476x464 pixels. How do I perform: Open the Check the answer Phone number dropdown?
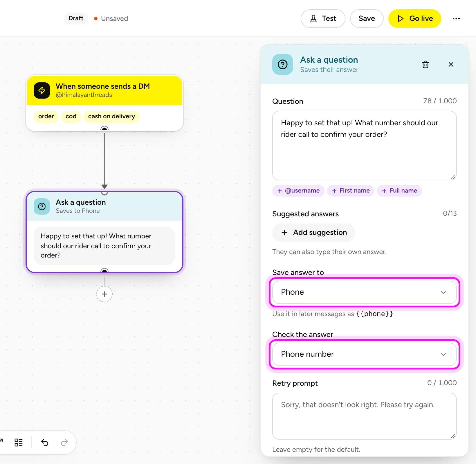tap(365, 354)
